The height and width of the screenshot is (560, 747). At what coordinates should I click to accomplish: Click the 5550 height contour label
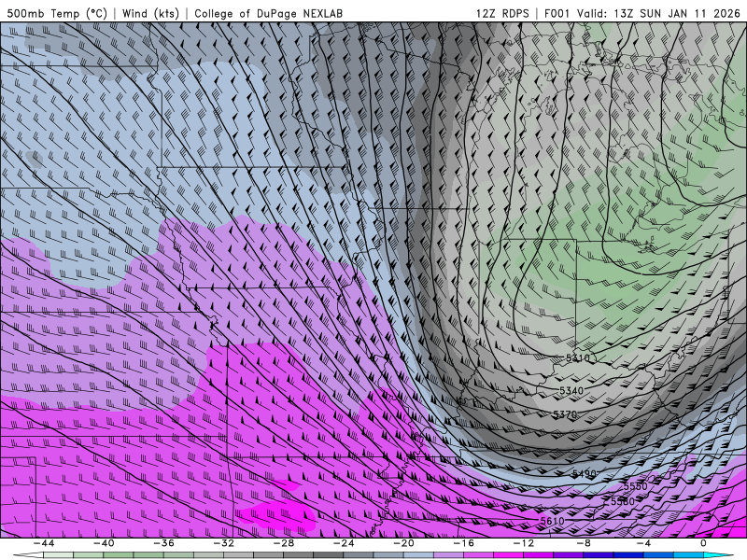pyautogui.click(x=636, y=486)
